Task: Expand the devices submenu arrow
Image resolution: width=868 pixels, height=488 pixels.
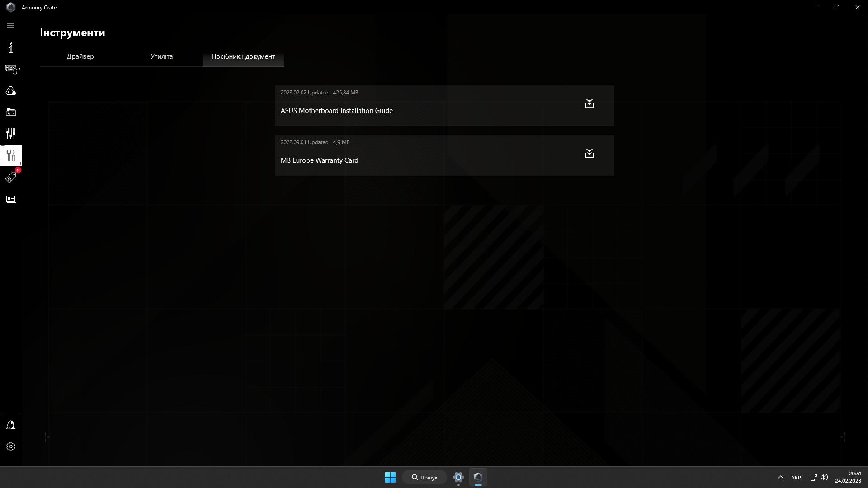Action: pyautogui.click(x=19, y=69)
